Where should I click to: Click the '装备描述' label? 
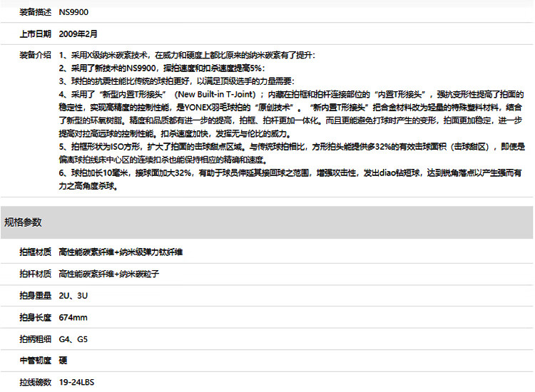(35, 12)
